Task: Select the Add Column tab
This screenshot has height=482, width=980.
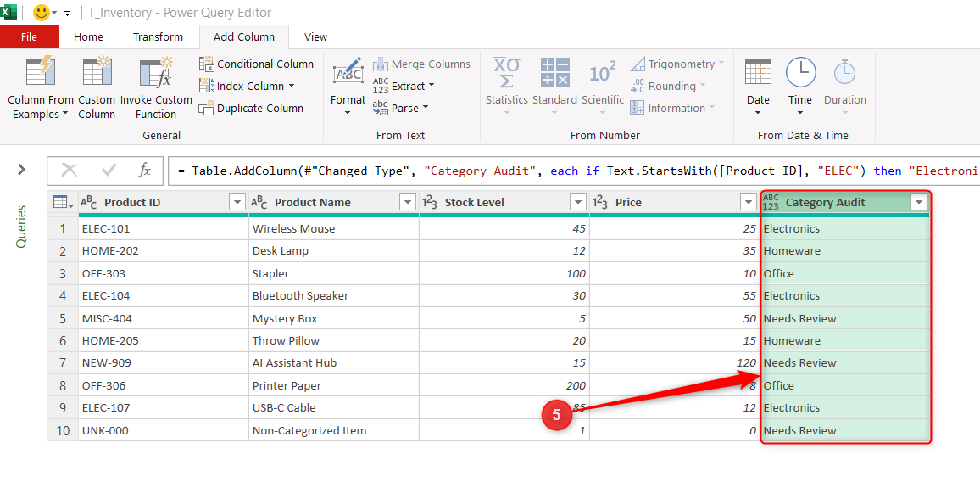Action: (244, 37)
